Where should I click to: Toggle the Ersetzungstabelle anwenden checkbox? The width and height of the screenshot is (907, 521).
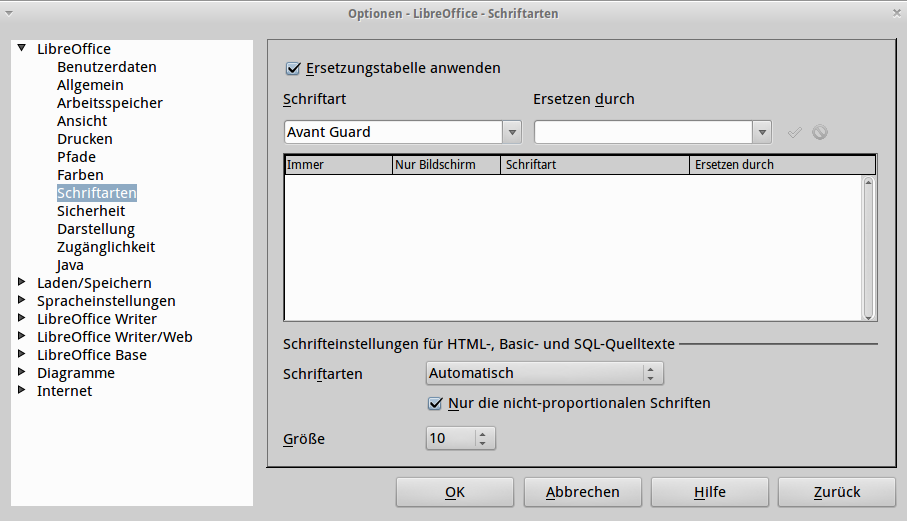point(293,69)
